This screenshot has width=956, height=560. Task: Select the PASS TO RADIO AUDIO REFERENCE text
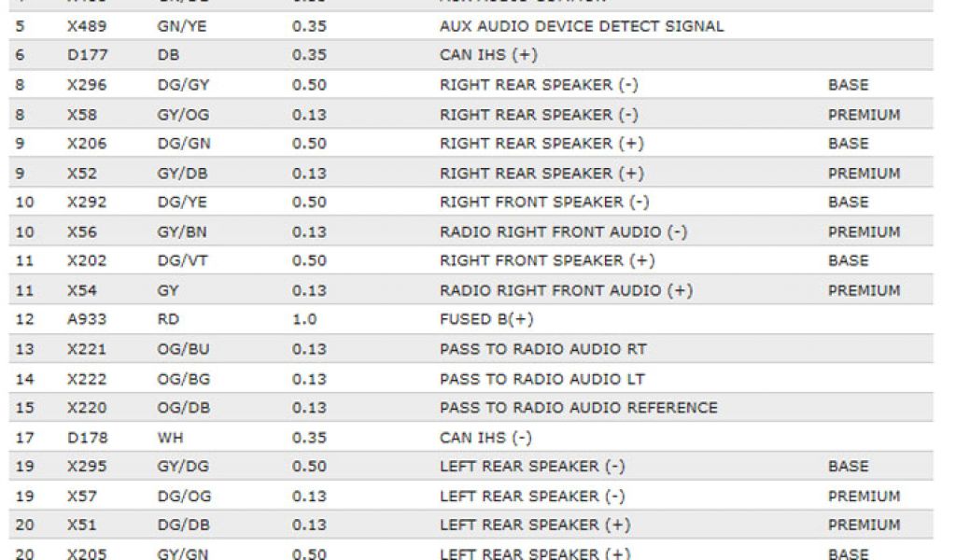pos(578,408)
